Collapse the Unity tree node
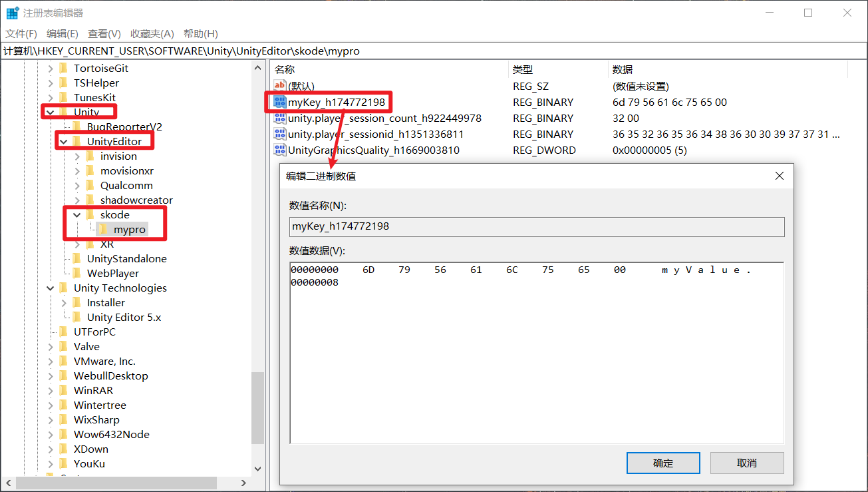The height and width of the screenshot is (492, 868). click(x=51, y=112)
